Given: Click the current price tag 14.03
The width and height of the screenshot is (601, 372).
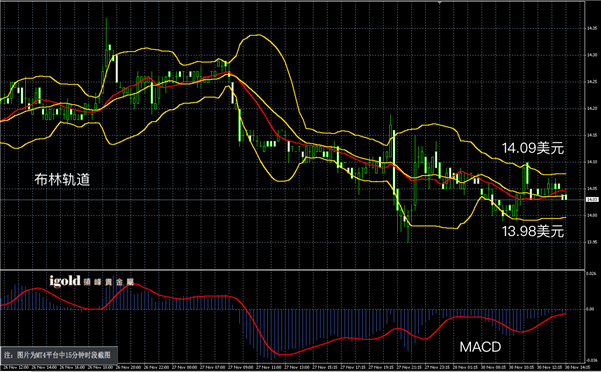Looking at the screenshot, I should pos(592,200).
